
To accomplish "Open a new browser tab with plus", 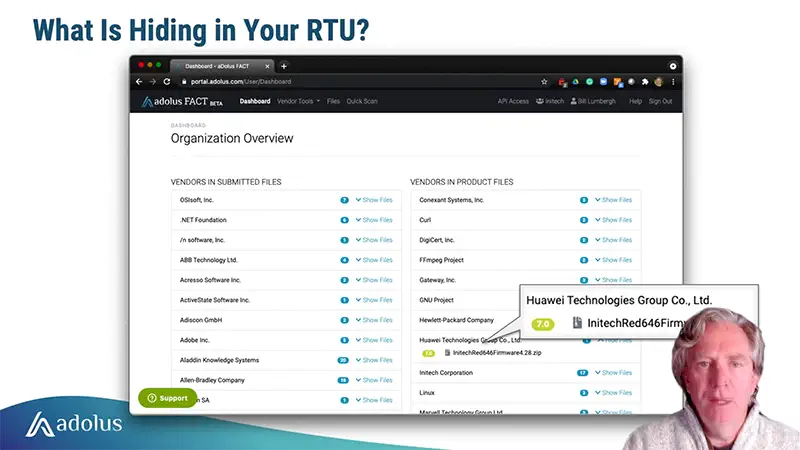I will [x=284, y=66].
